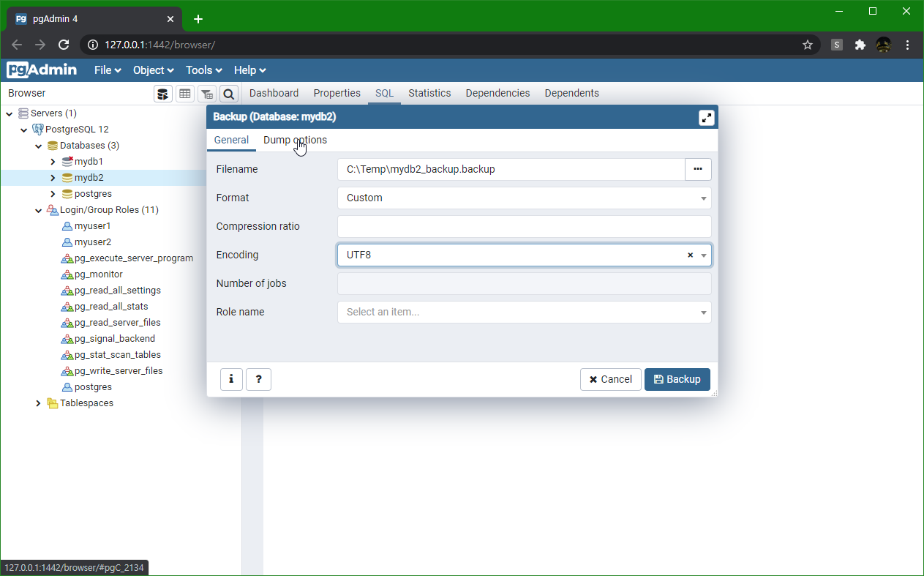Expand the mydb2 database node
The width and height of the screenshot is (924, 576).
tap(53, 178)
